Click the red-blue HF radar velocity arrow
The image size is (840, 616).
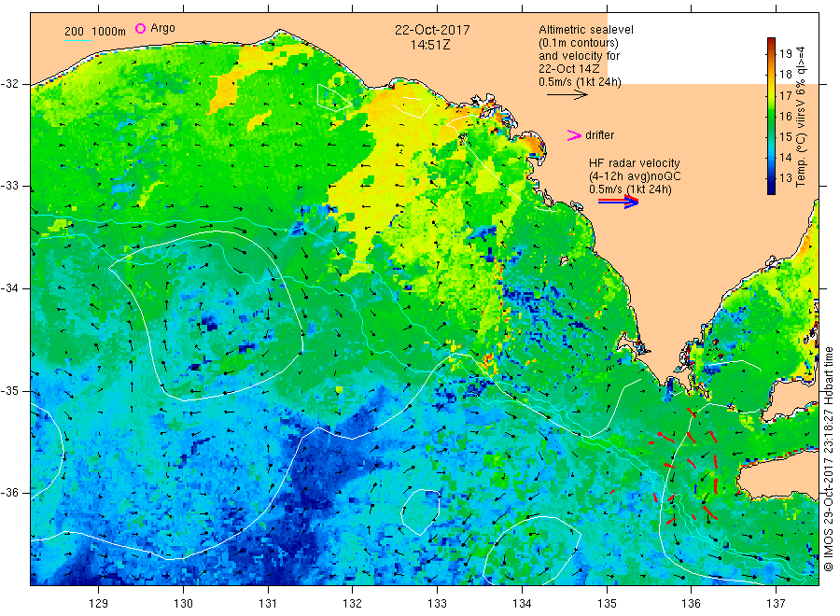(x=618, y=202)
